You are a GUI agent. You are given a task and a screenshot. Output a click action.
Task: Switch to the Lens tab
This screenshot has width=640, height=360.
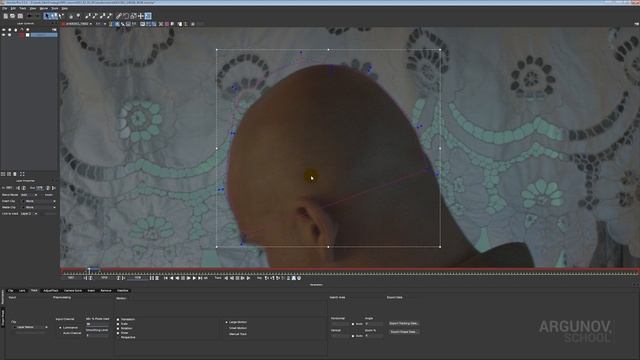pos(22,291)
